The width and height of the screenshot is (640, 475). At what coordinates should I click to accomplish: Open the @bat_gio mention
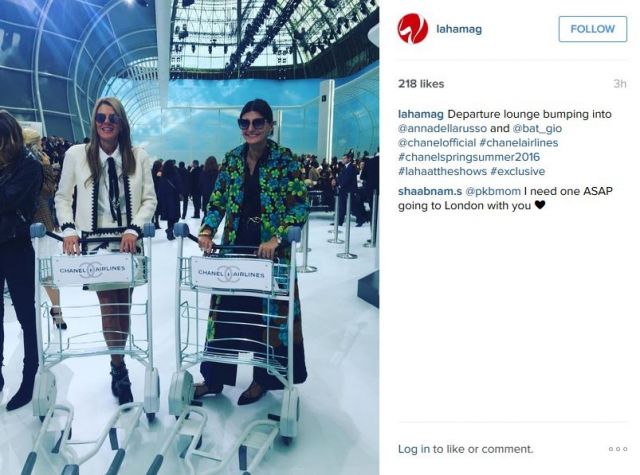537,128
